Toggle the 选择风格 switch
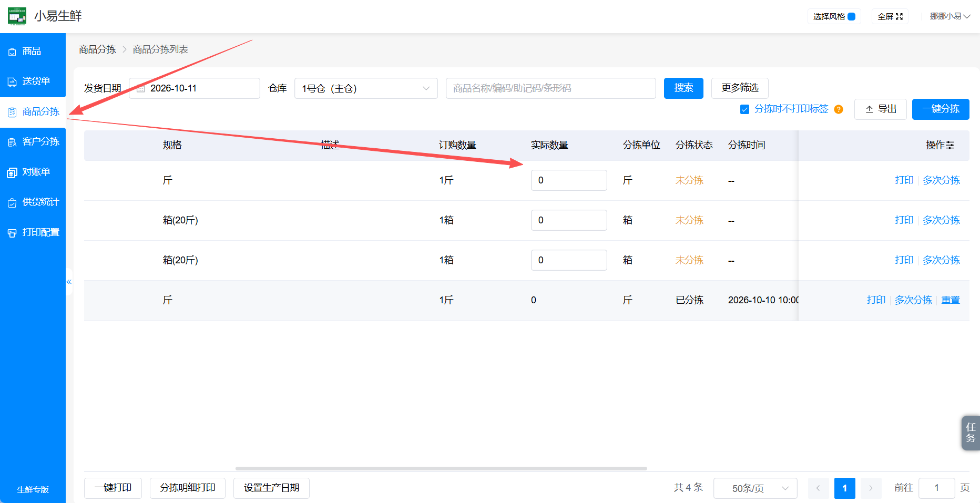980x503 pixels. 851,16
